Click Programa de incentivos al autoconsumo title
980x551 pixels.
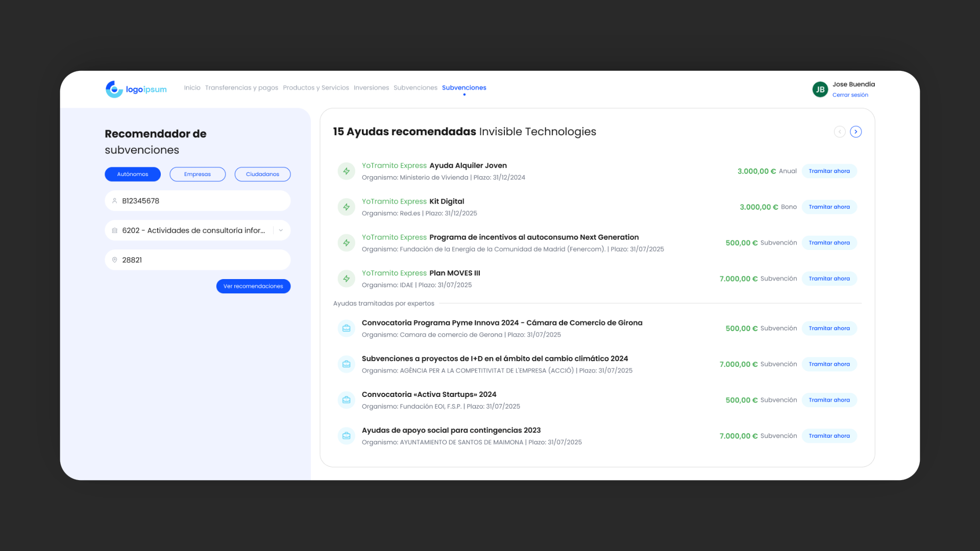tap(534, 237)
